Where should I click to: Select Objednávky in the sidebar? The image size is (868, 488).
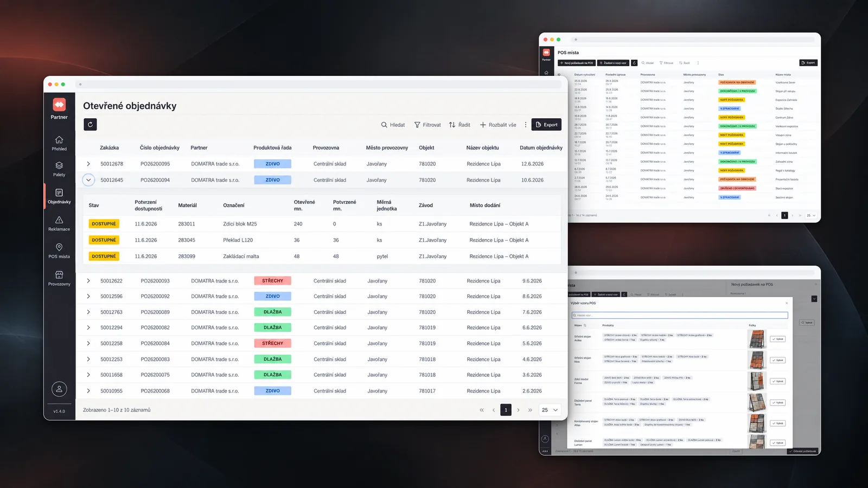click(59, 196)
